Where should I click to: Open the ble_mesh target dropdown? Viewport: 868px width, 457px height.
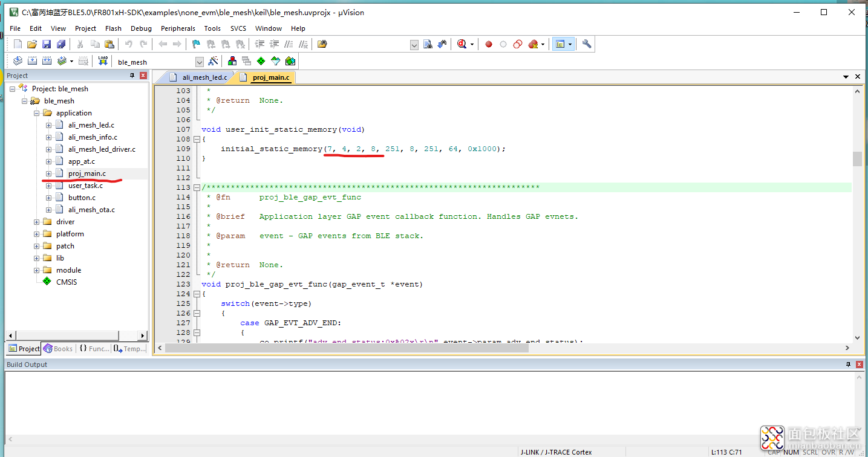[200, 62]
